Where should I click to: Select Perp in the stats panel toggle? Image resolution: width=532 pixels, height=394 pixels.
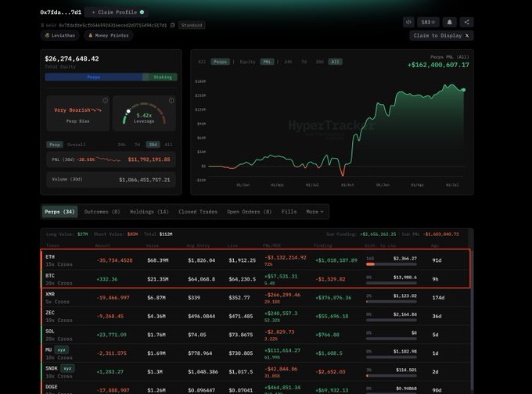55,145
